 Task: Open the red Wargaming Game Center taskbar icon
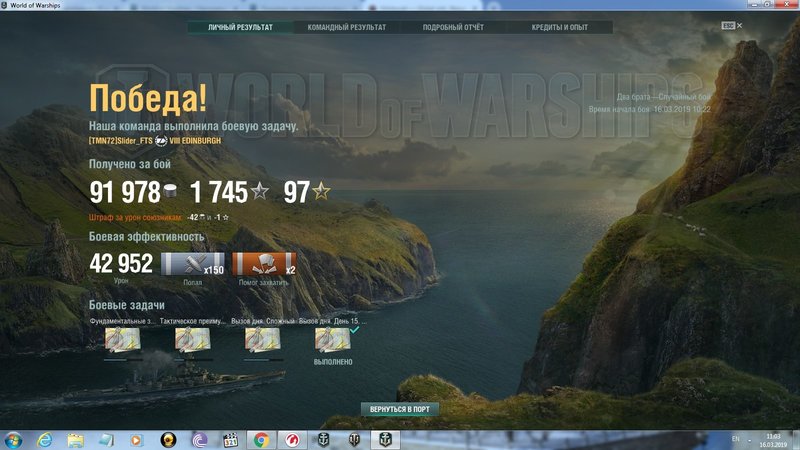point(292,440)
